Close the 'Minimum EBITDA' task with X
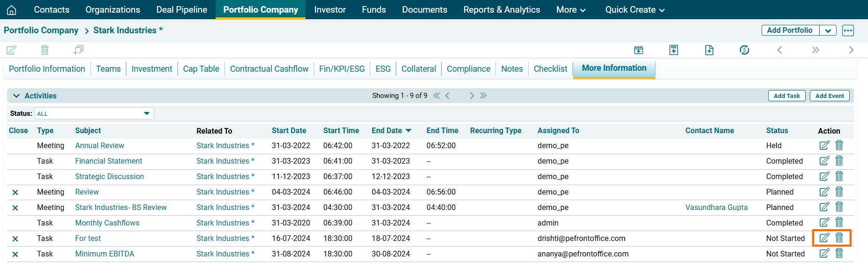 (x=15, y=254)
